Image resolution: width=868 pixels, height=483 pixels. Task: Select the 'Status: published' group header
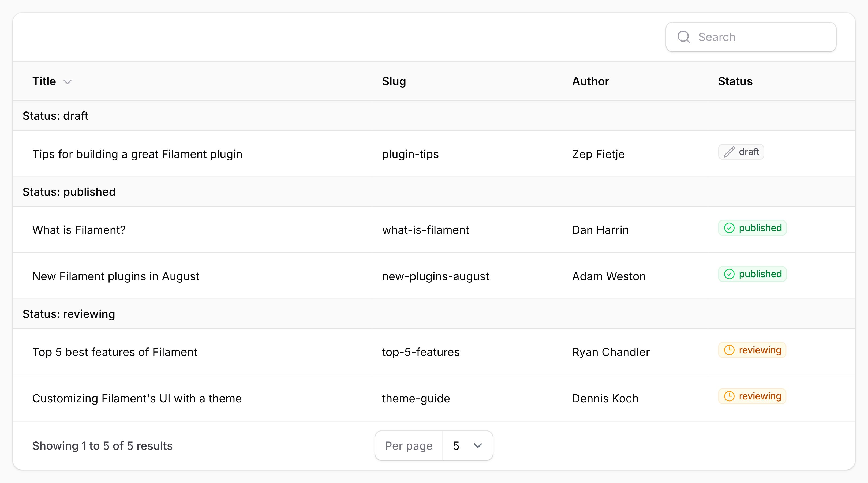click(x=69, y=192)
